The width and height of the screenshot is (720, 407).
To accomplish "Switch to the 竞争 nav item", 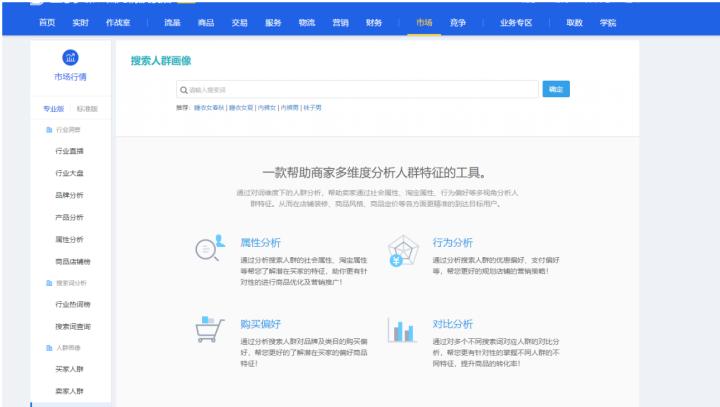I will 458,23.
